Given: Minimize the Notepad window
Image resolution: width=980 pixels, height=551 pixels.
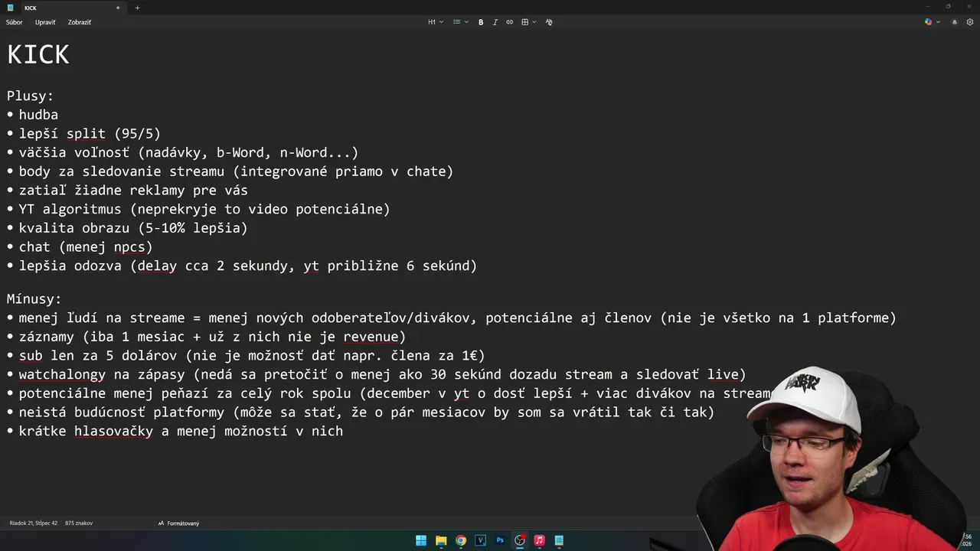Looking at the screenshot, I should click(927, 7).
